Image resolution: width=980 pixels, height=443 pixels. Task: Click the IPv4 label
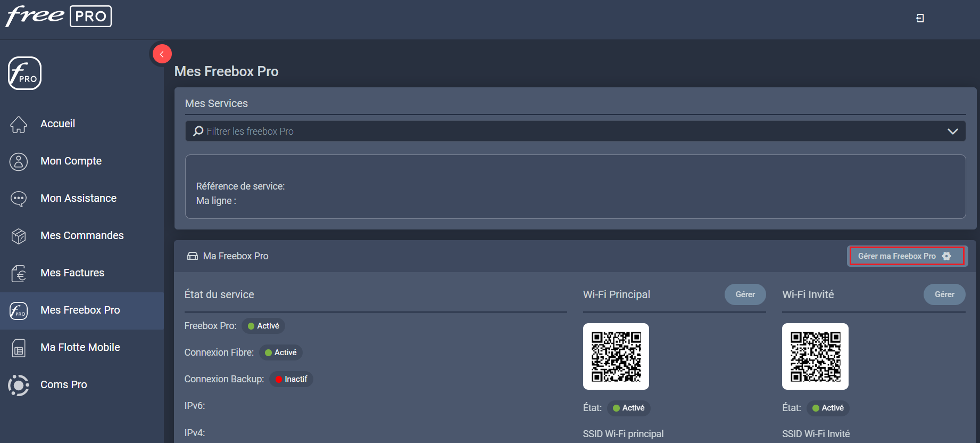[x=195, y=433]
